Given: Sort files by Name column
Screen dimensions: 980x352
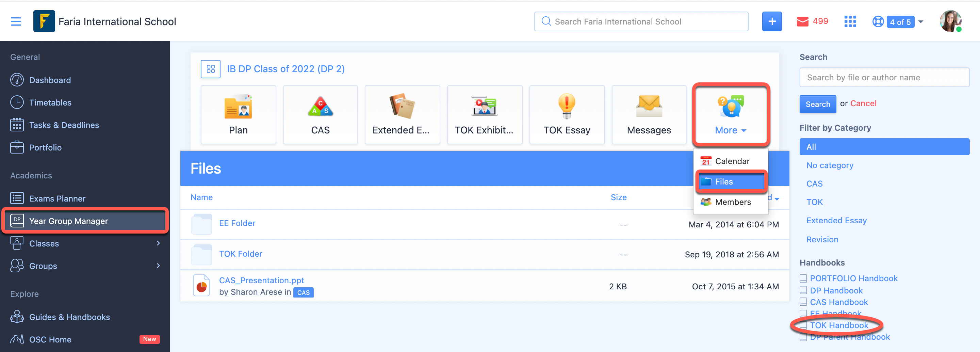Looking at the screenshot, I should coord(202,197).
